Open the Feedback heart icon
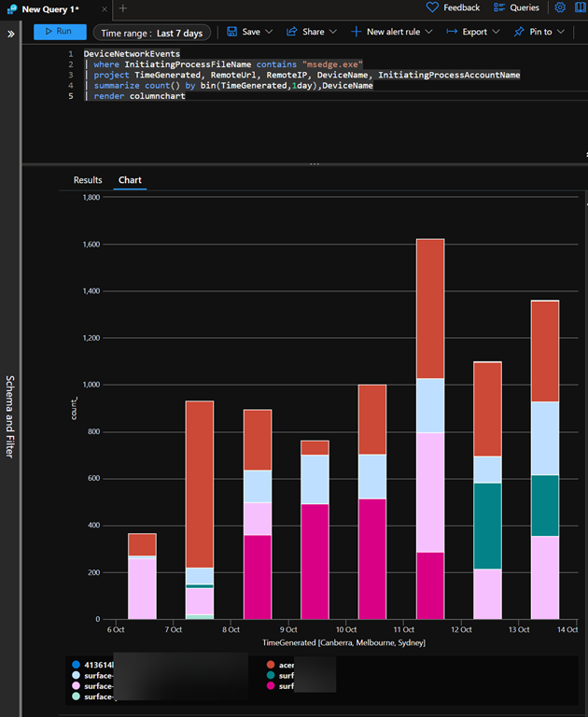Viewport: 588px width, 717px height. 432,7
